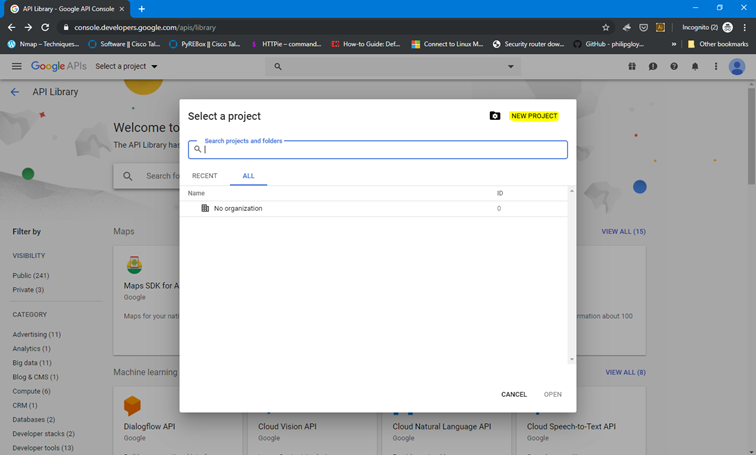Focus the Search projects and folders field

click(x=378, y=149)
